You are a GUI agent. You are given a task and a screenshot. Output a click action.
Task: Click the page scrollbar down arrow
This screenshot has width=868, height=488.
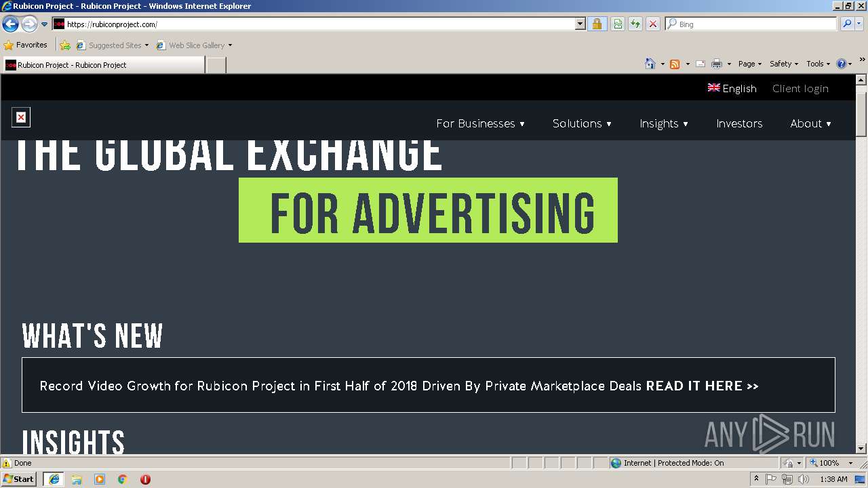861,448
